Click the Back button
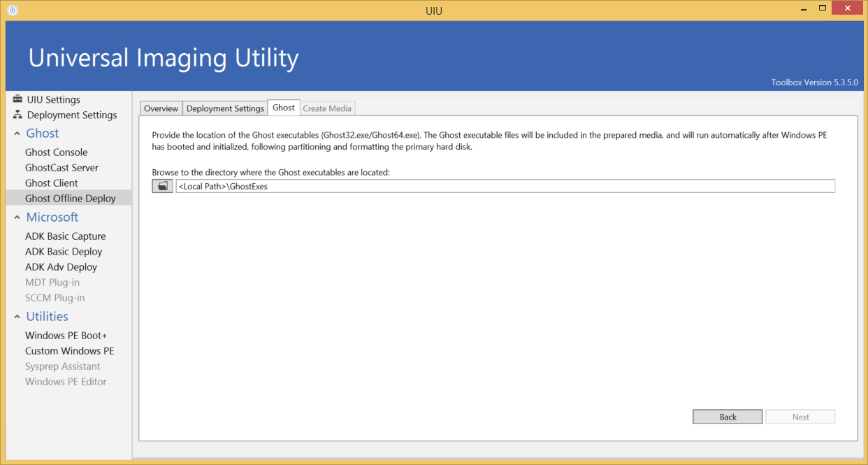868x465 pixels. (x=728, y=417)
